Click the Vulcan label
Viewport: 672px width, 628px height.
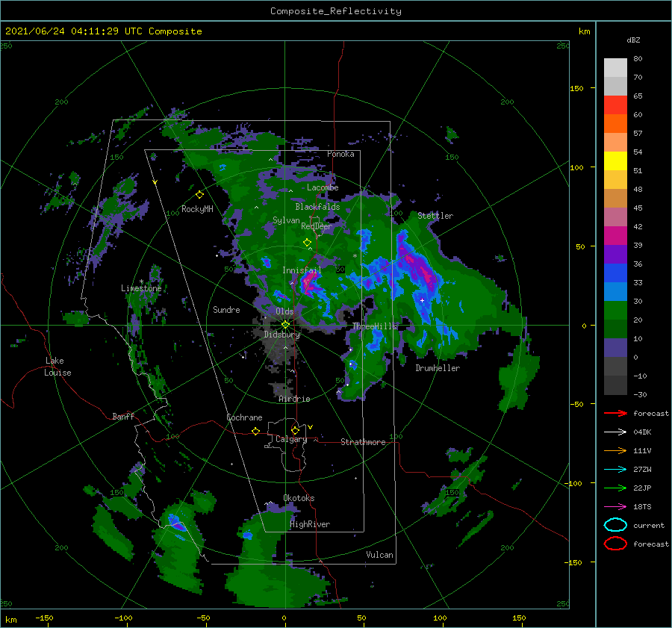[379, 555]
